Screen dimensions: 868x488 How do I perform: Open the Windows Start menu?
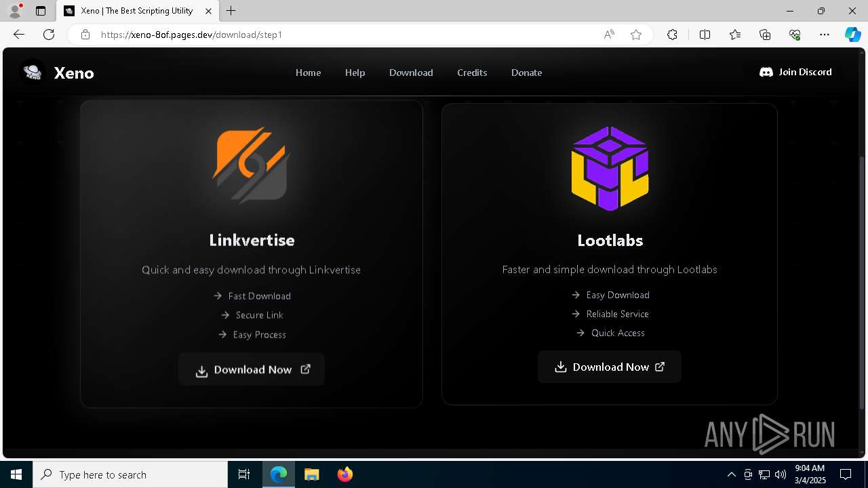(x=16, y=474)
